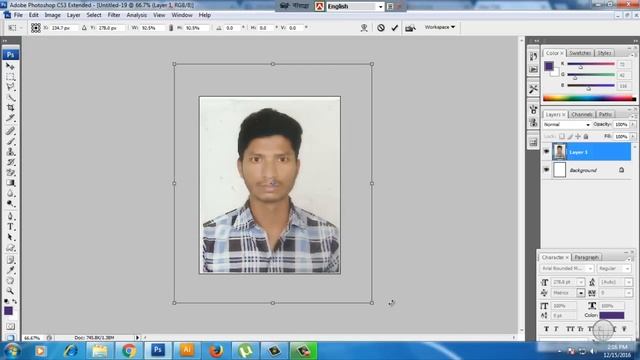Open the File menu
Screen dimensions: 640x360
point(18,15)
